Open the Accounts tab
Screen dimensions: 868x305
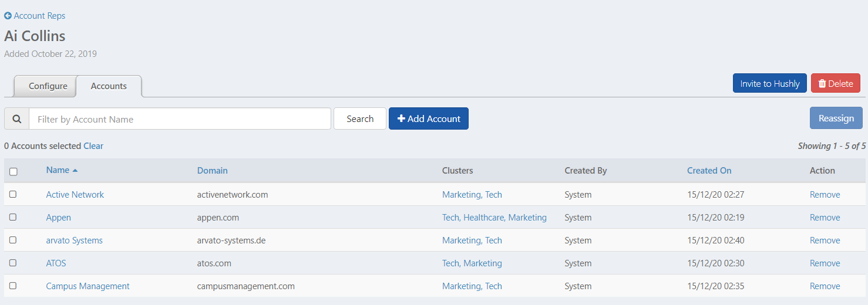click(109, 86)
